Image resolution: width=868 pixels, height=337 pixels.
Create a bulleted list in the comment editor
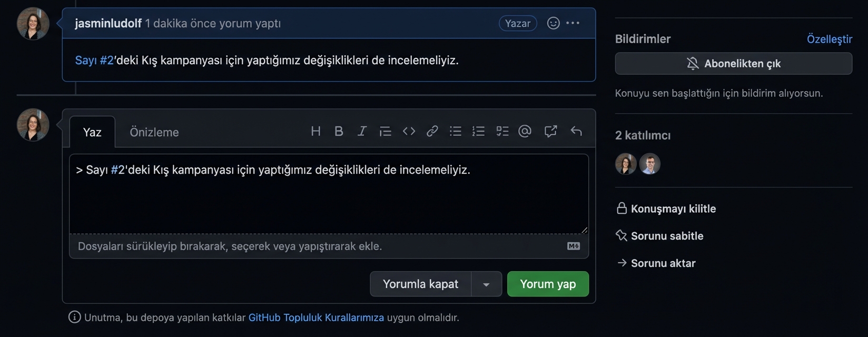(x=455, y=131)
